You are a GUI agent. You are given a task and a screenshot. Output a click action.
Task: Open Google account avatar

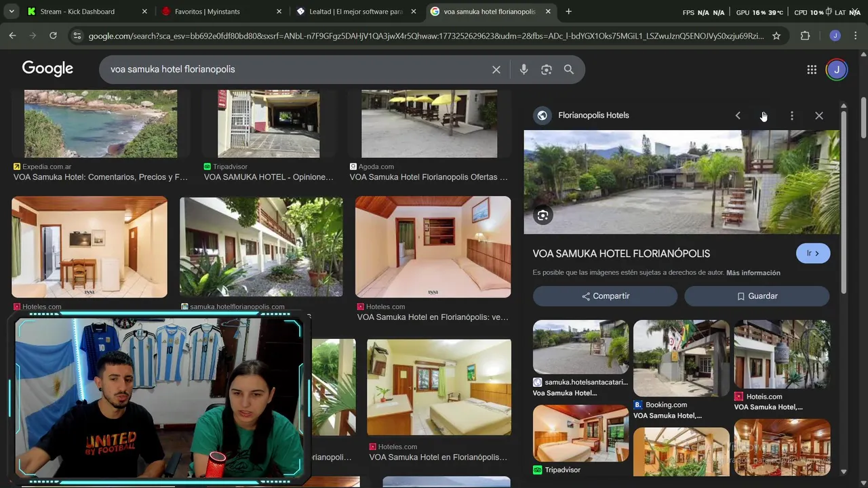[837, 69]
